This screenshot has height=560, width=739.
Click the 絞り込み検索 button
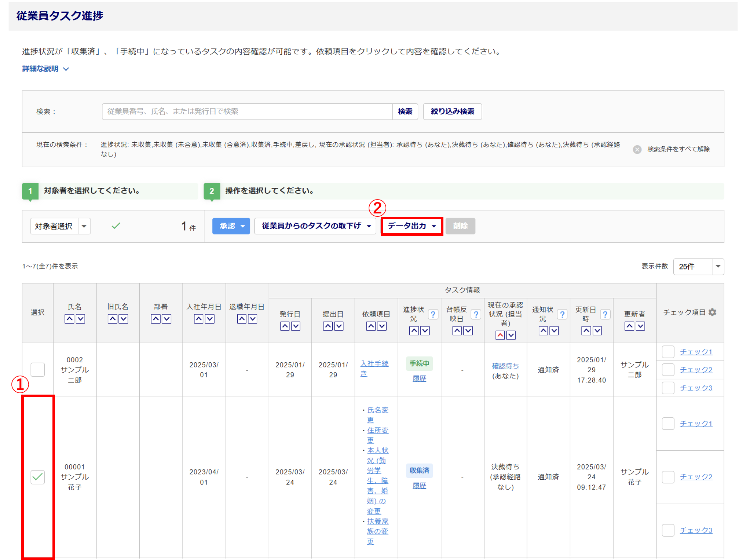click(x=452, y=111)
